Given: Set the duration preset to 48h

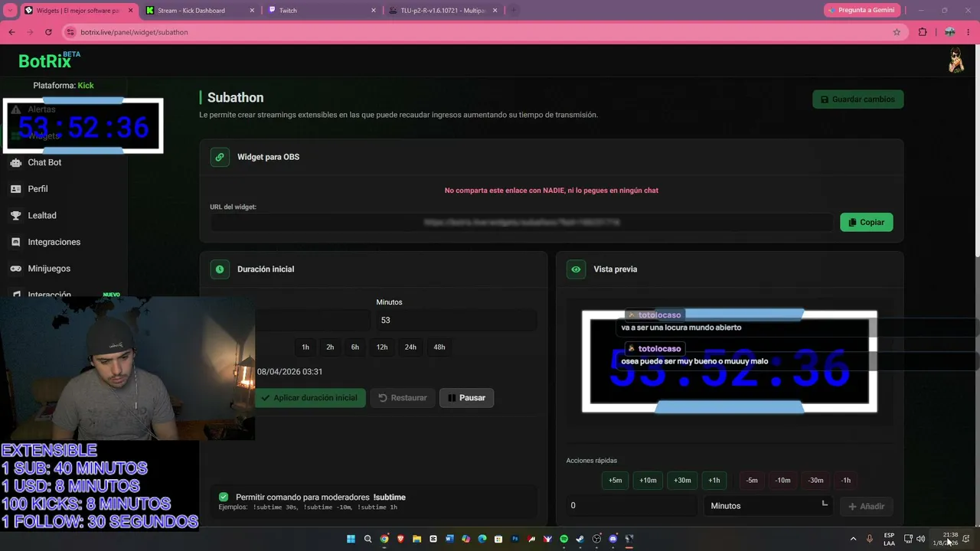Looking at the screenshot, I should (439, 347).
